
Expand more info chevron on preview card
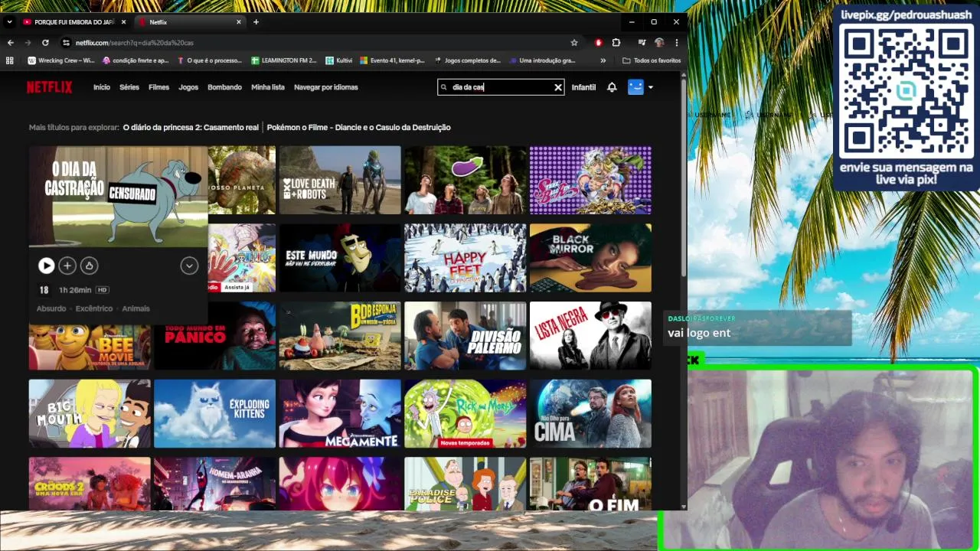click(x=189, y=266)
